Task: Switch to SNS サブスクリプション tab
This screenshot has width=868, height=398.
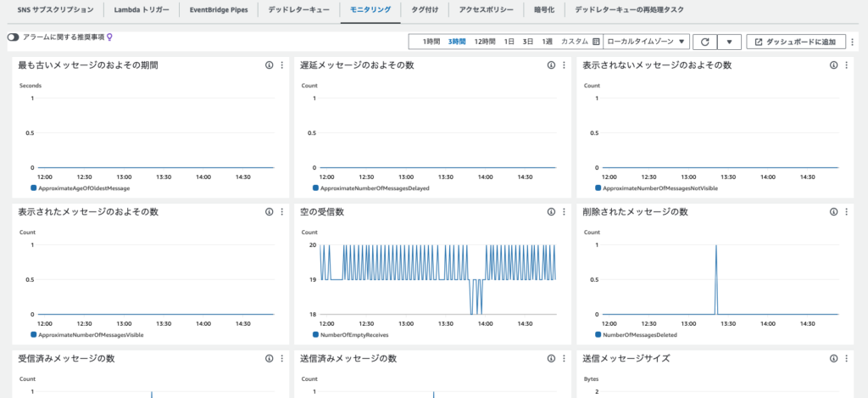Action: (x=55, y=10)
